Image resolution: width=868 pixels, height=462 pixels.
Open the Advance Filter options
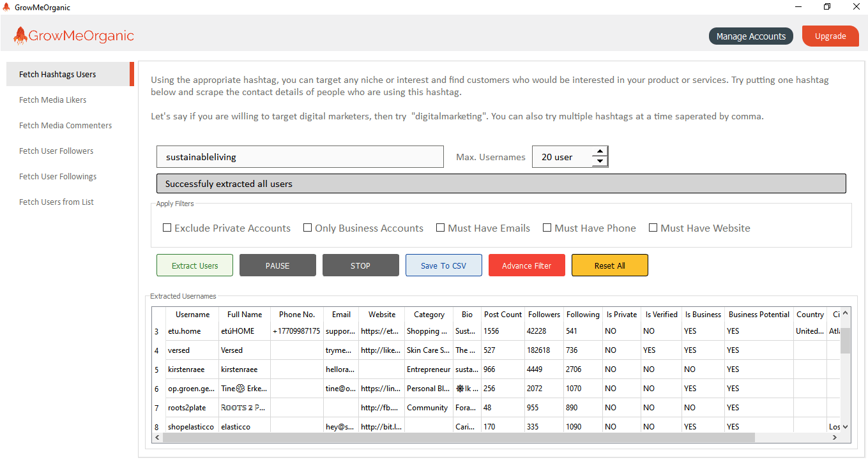[527, 265]
